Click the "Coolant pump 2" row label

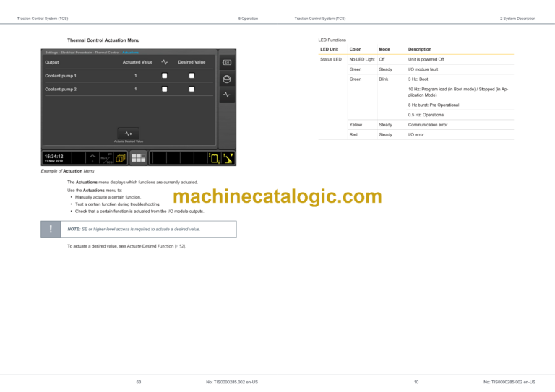click(x=61, y=89)
